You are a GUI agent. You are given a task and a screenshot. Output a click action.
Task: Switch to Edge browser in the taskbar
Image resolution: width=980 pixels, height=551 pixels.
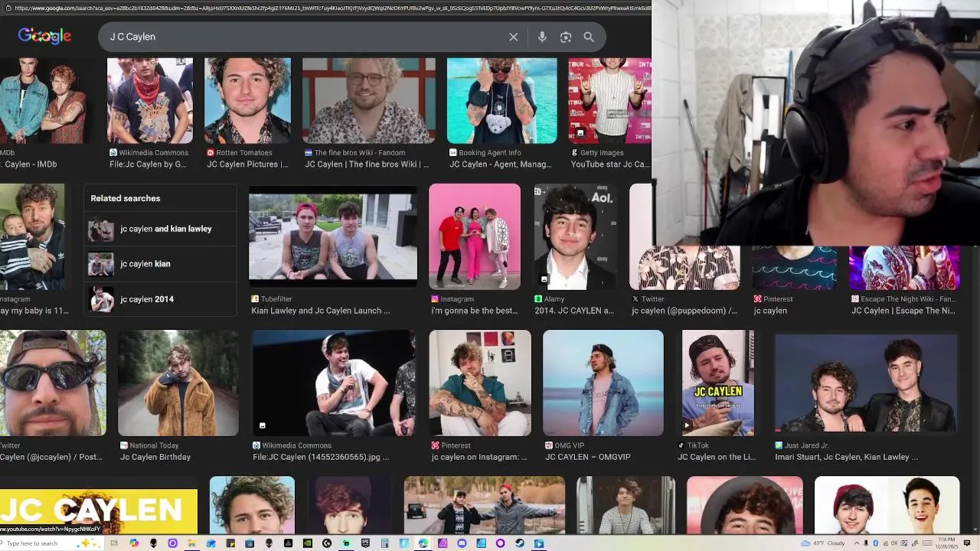pos(423,543)
